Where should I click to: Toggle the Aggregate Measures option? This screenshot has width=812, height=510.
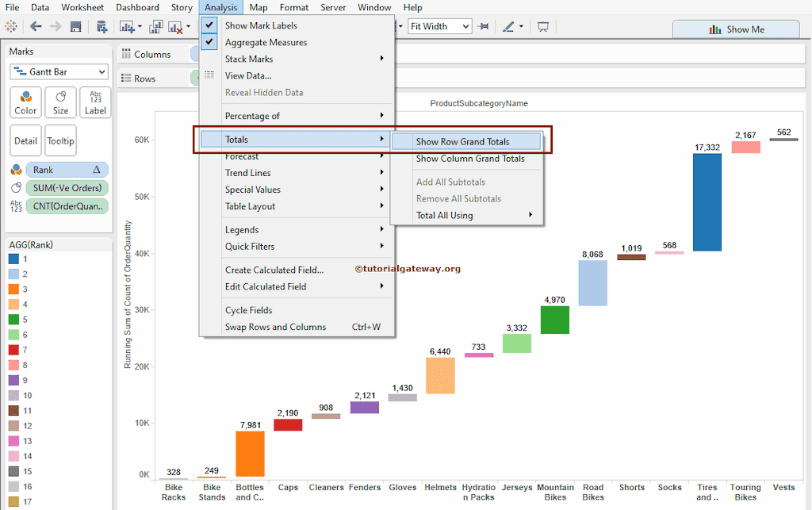point(266,42)
